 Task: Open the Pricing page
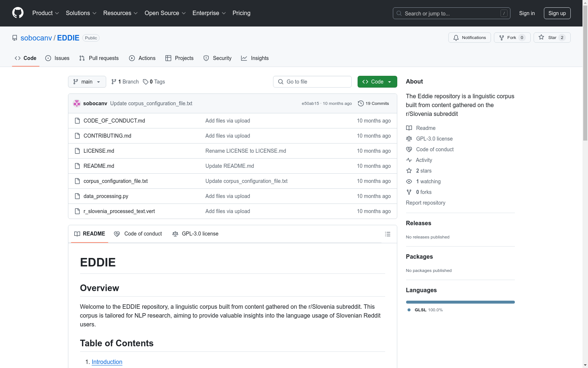(x=241, y=13)
